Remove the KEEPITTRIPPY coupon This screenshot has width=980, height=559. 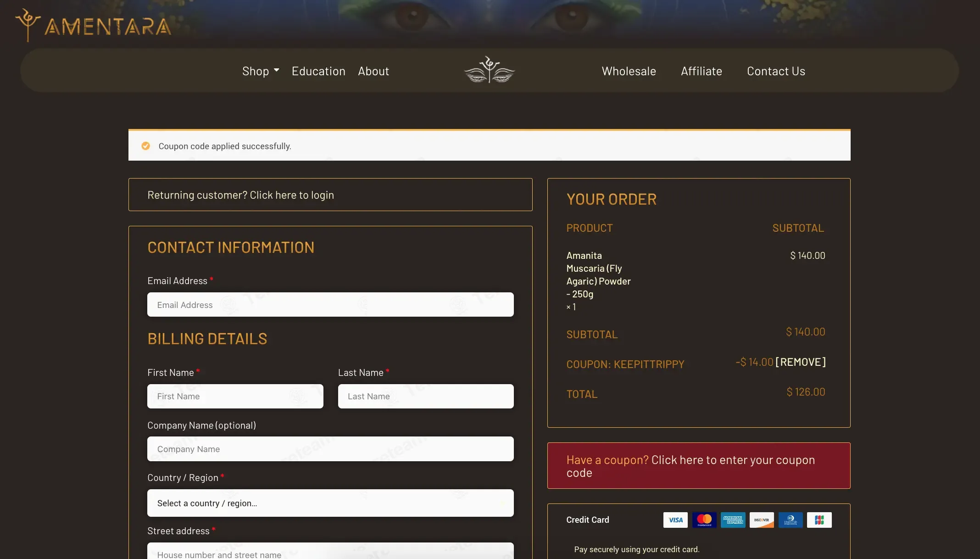(x=801, y=362)
